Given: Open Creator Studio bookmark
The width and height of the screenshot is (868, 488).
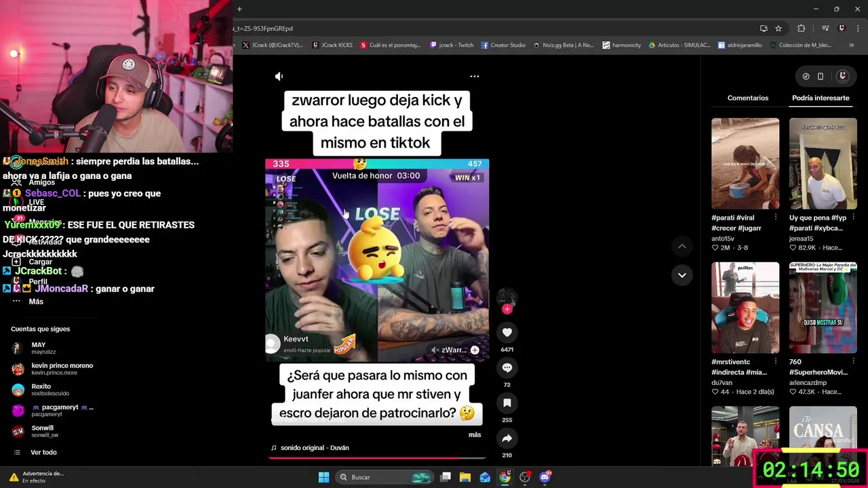Looking at the screenshot, I should click(x=503, y=45).
